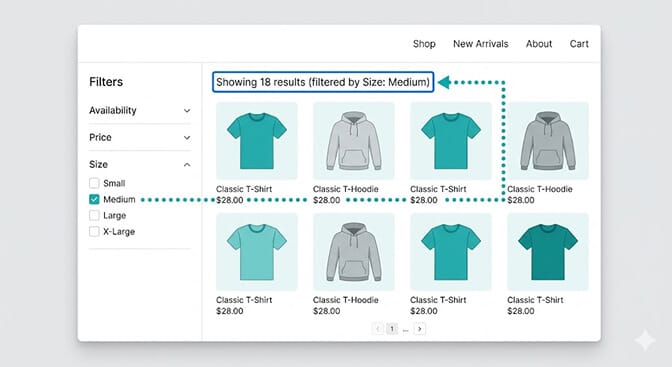Select page 1 in the pagination

[x=392, y=329]
